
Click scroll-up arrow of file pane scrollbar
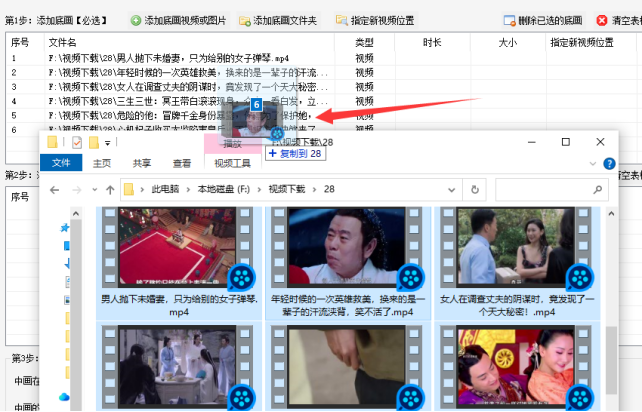pyautogui.click(x=611, y=214)
